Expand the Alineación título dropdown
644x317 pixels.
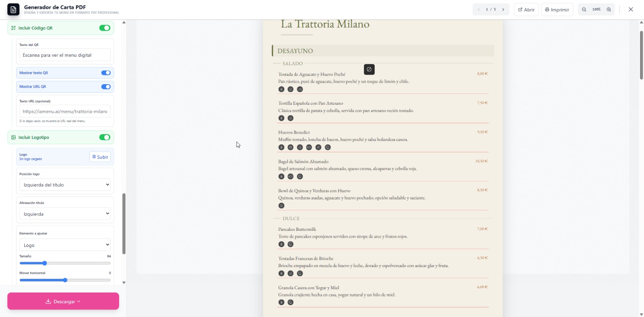point(65,214)
